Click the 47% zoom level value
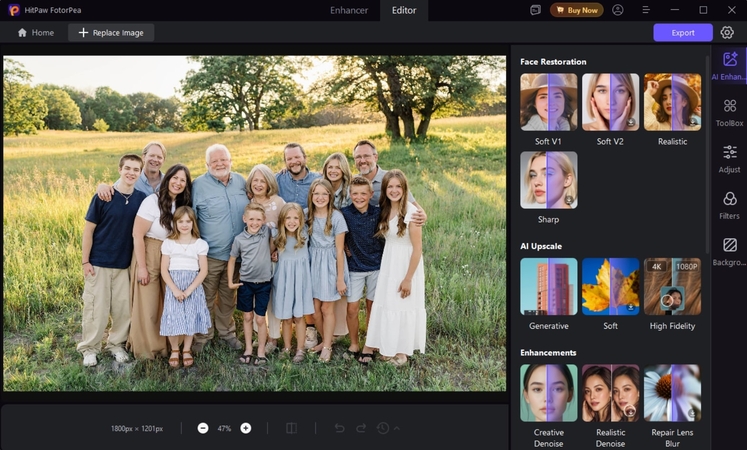 click(224, 428)
